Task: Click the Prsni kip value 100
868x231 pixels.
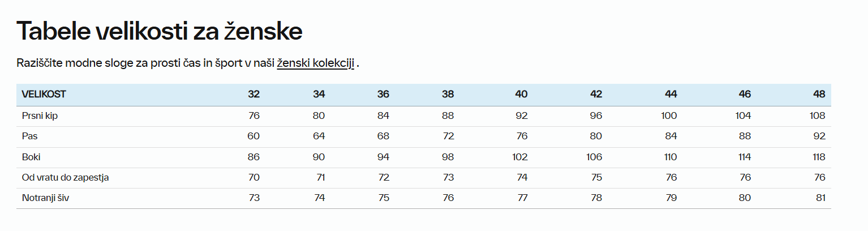Action: [x=668, y=115]
